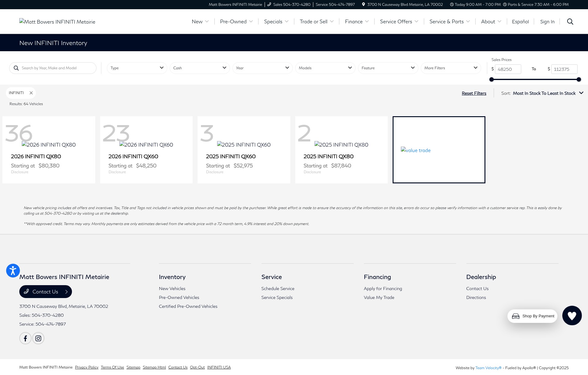Open the Privacy Policy link
Viewport: 588px width, 375px height.
87,367
